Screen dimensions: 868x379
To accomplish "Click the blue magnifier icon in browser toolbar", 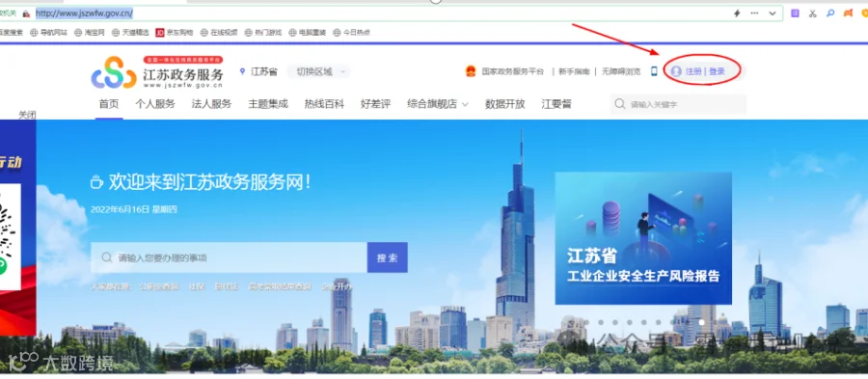I will click(830, 14).
